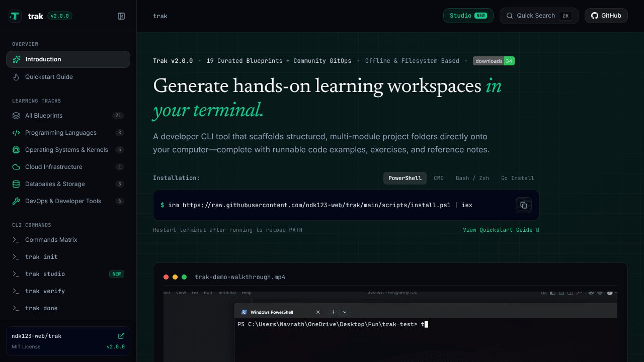Image resolution: width=644 pixels, height=362 pixels.
Task: Click the 8 count beside Programming Languages
Action: pyautogui.click(x=120, y=133)
